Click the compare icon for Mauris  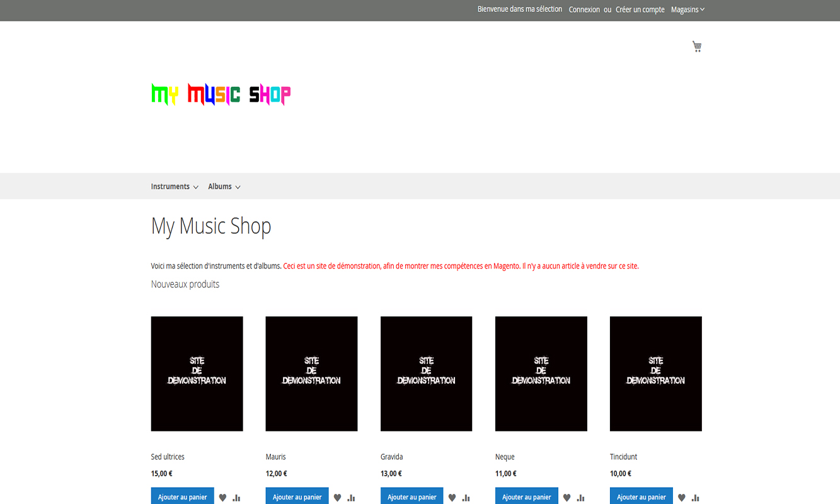click(351, 497)
